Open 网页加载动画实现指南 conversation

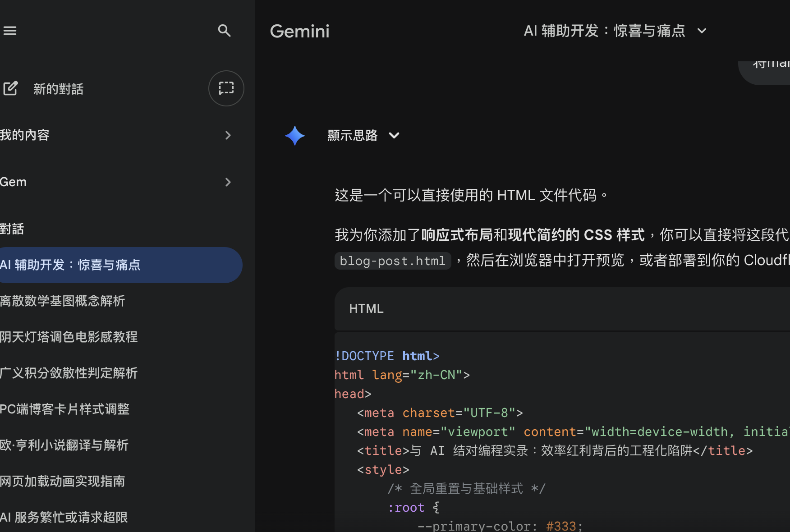coord(63,482)
